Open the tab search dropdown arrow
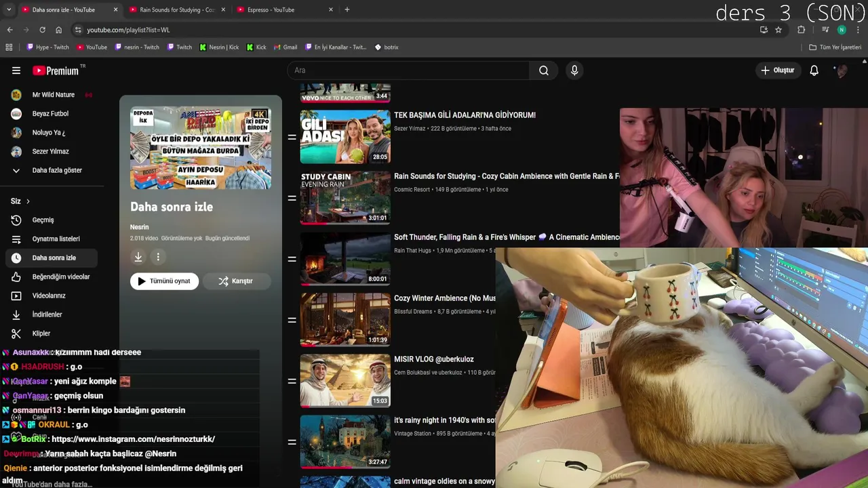The height and width of the screenshot is (488, 868). pos(9,9)
